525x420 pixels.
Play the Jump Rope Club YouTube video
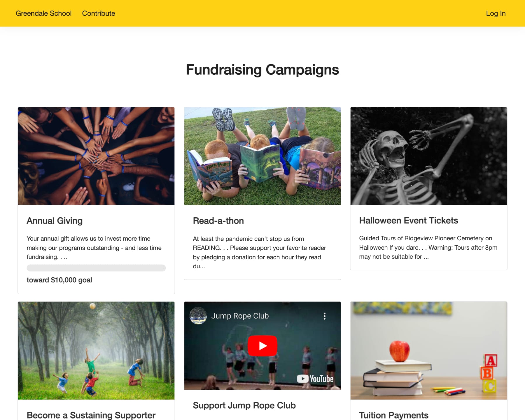coord(262,346)
